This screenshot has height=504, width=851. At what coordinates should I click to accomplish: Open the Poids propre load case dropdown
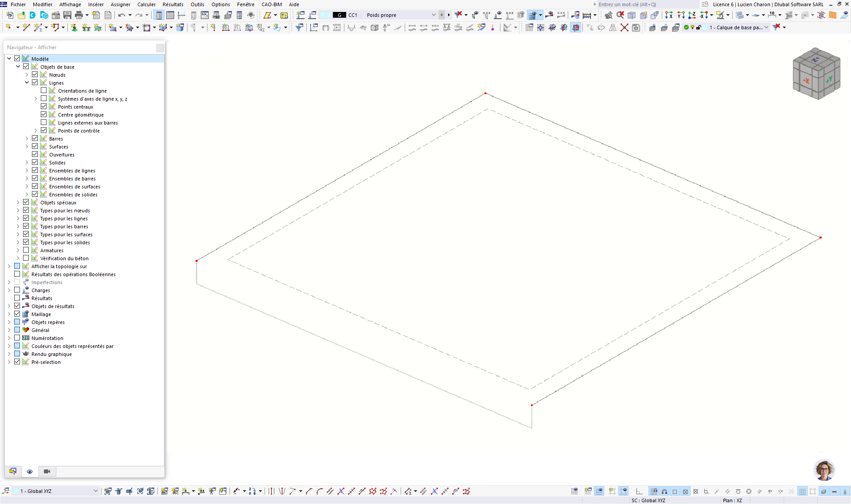[433, 15]
